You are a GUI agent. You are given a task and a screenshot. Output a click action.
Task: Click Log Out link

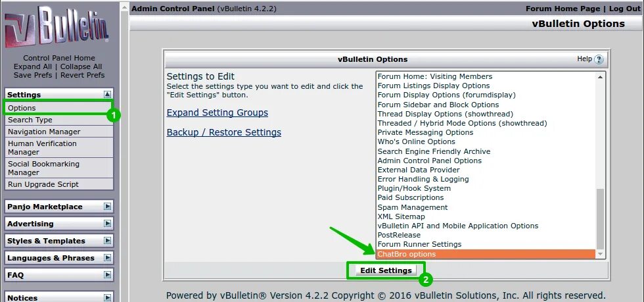click(x=624, y=9)
